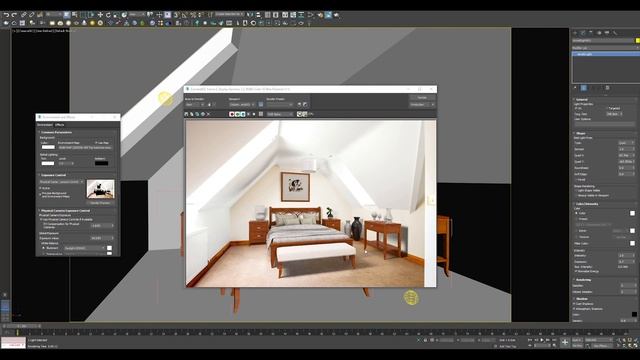640x360 pixels.
Task: Open the Hierarchy tab in command panel
Action: pyautogui.click(x=591, y=33)
